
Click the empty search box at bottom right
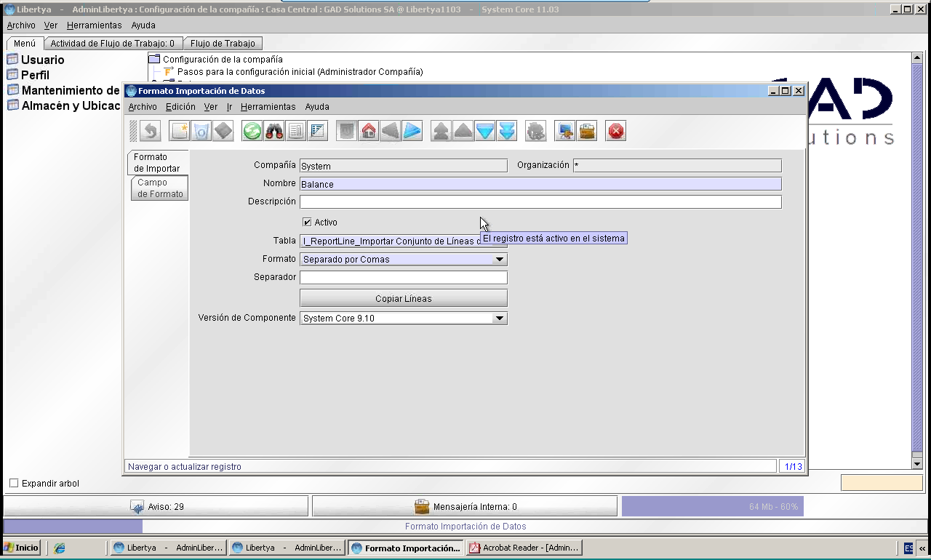coord(882,482)
